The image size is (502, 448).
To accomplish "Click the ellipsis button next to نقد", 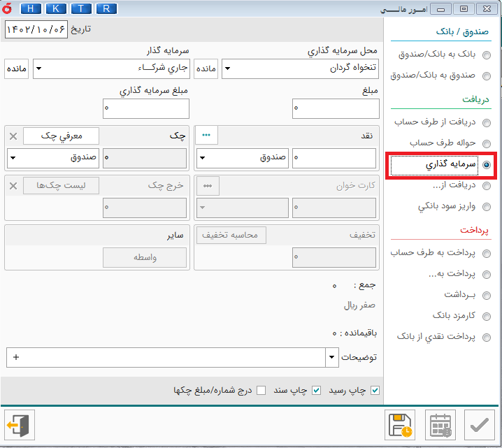I will click(206, 136).
